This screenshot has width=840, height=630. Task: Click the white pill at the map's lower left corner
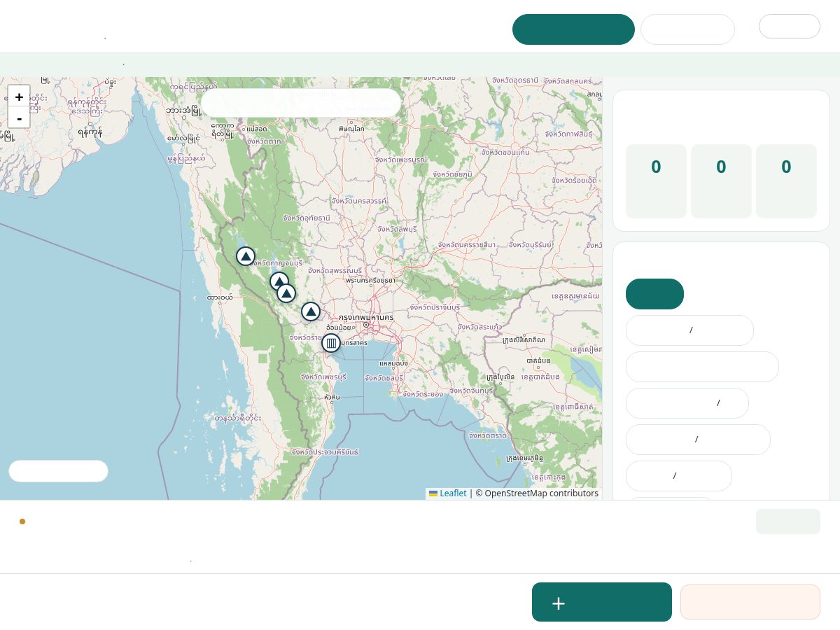[58, 471]
